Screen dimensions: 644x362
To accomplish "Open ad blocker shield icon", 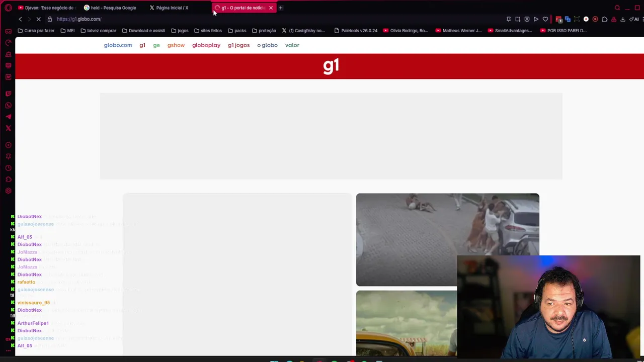I will click(x=527, y=19).
